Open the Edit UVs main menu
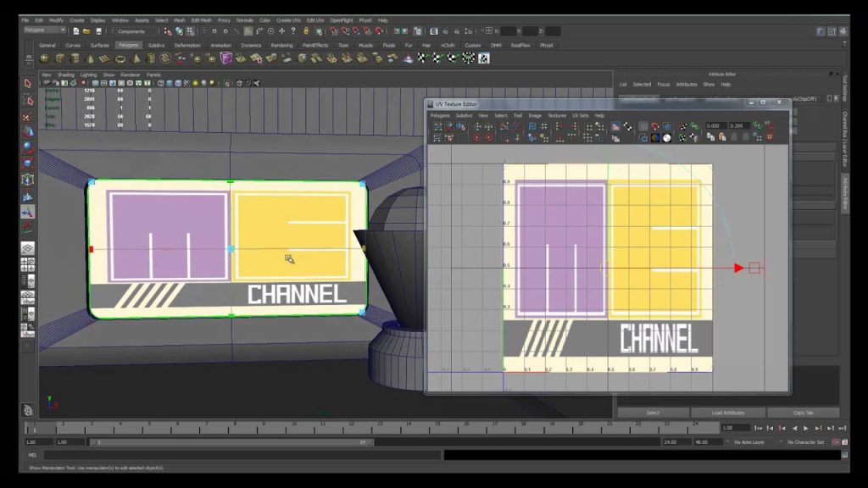The height and width of the screenshot is (488, 868). [x=315, y=20]
